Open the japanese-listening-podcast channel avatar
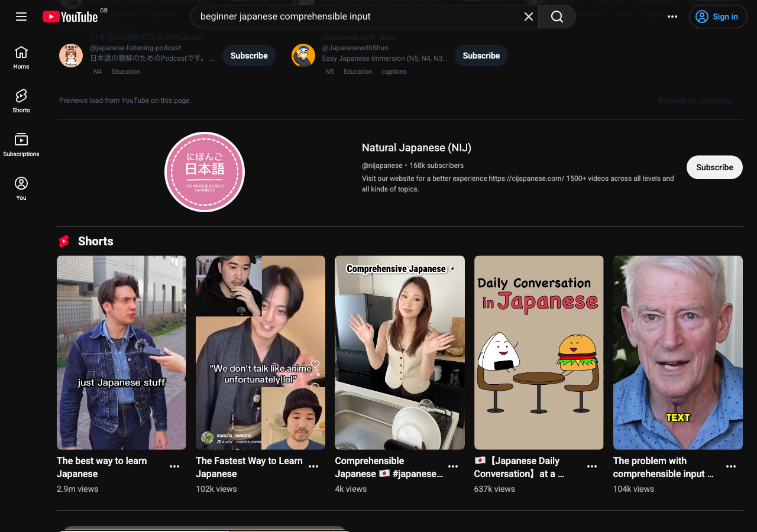This screenshot has height=532, width=757. 71,56
